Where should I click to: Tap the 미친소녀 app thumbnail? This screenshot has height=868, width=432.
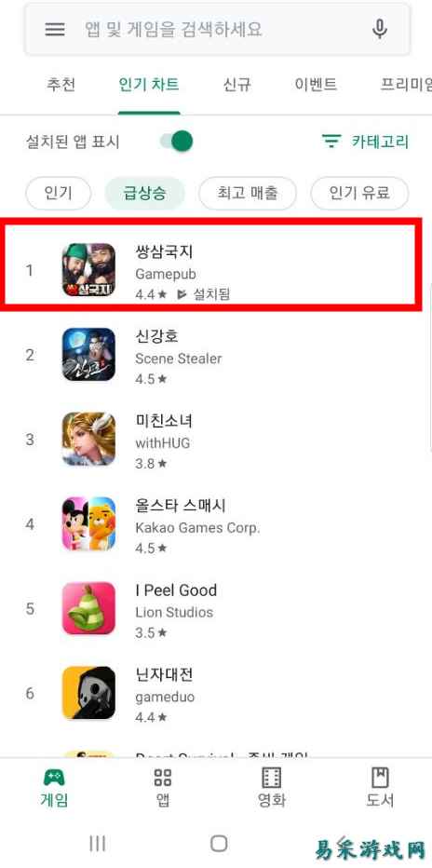coord(88,439)
